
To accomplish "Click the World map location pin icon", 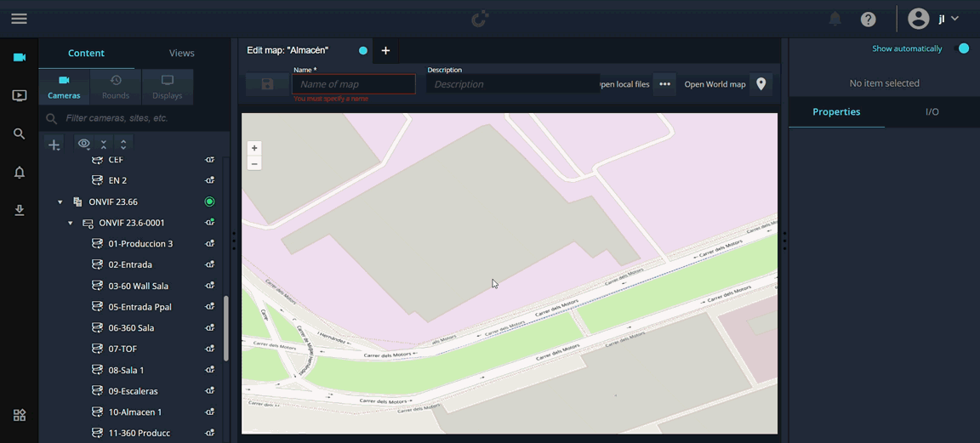I will (x=761, y=84).
